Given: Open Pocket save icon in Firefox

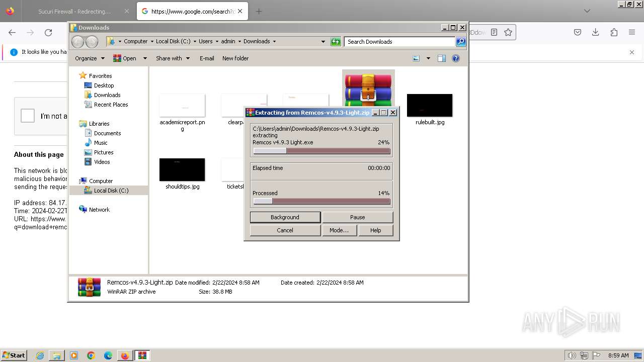Looking at the screenshot, I should tap(578, 32).
